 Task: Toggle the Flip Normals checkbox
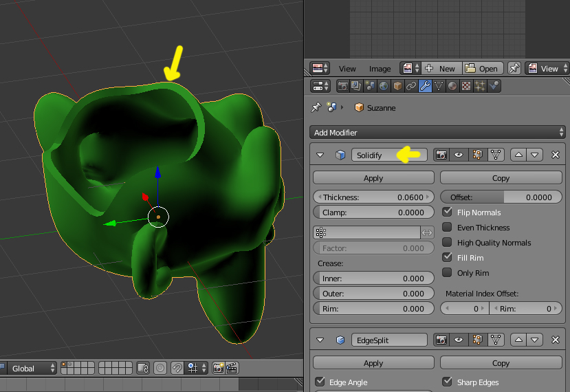pos(447,212)
